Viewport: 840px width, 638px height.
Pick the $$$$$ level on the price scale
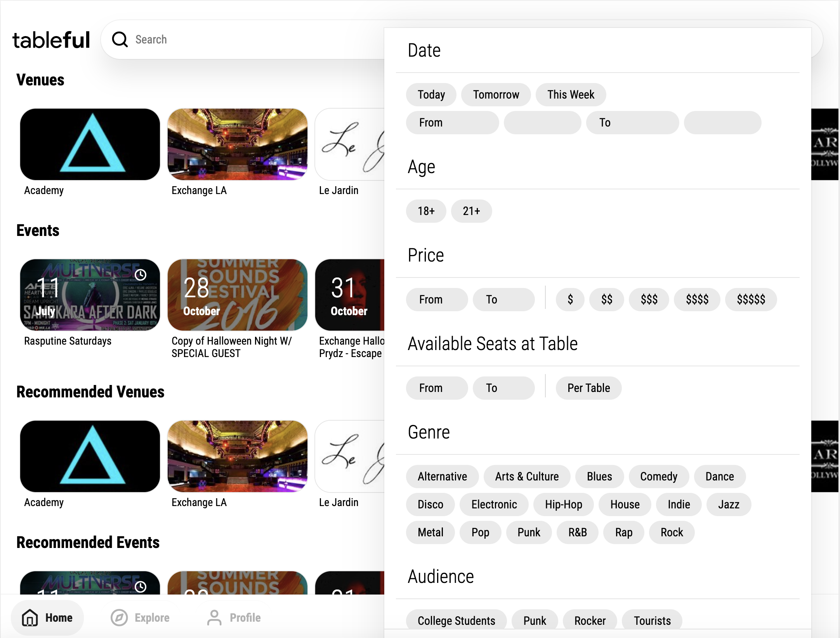751,299
